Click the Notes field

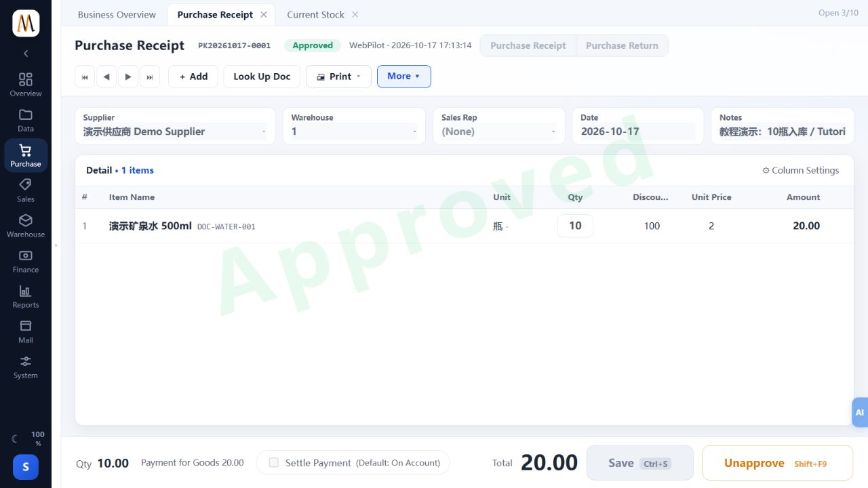pos(783,131)
